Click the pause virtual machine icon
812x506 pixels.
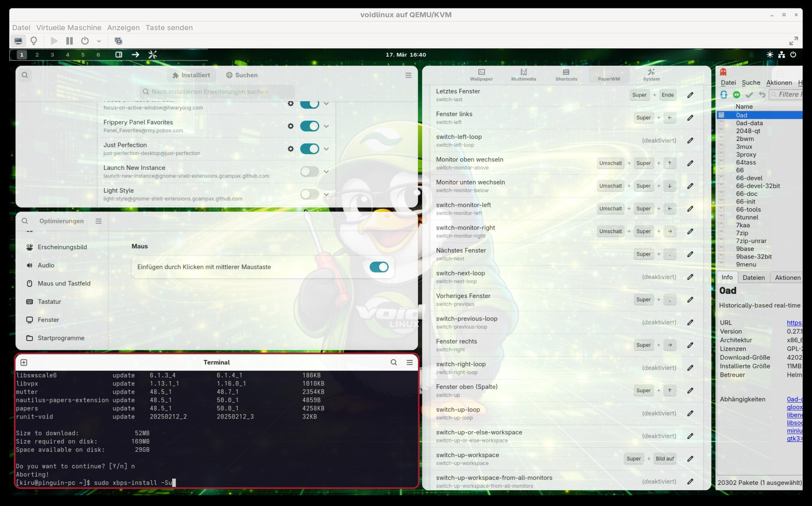pos(69,41)
